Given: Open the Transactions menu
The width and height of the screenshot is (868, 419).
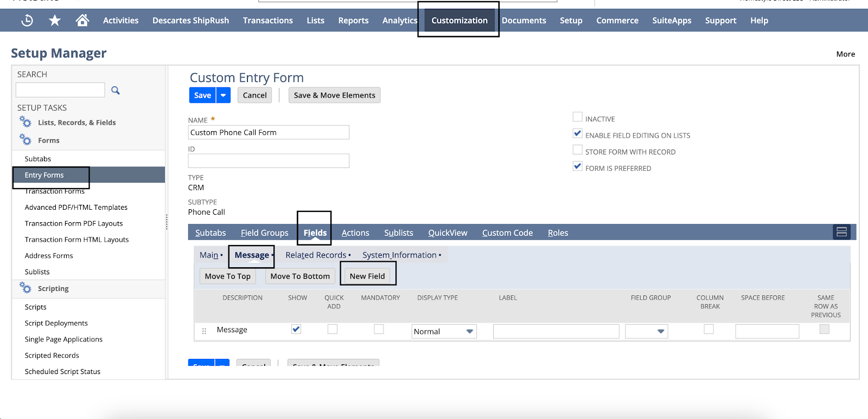Looking at the screenshot, I should [x=268, y=20].
